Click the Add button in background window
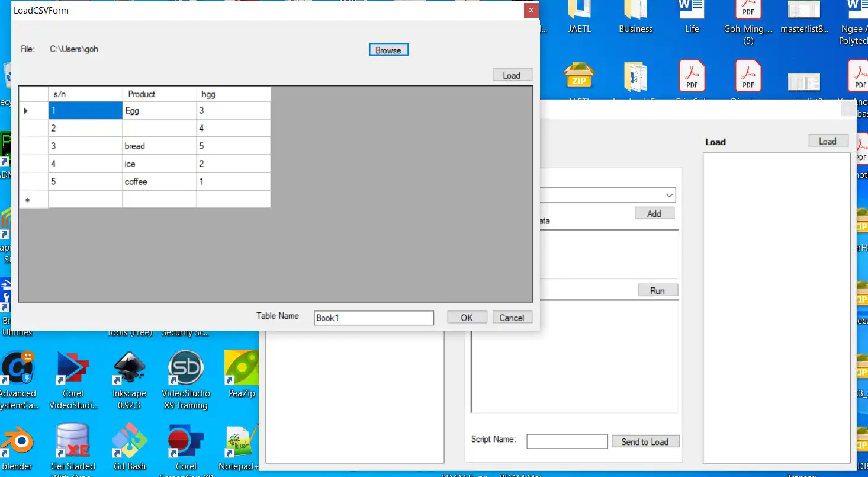Image resolution: width=868 pixels, height=477 pixels. pyautogui.click(x=654, y=213)
